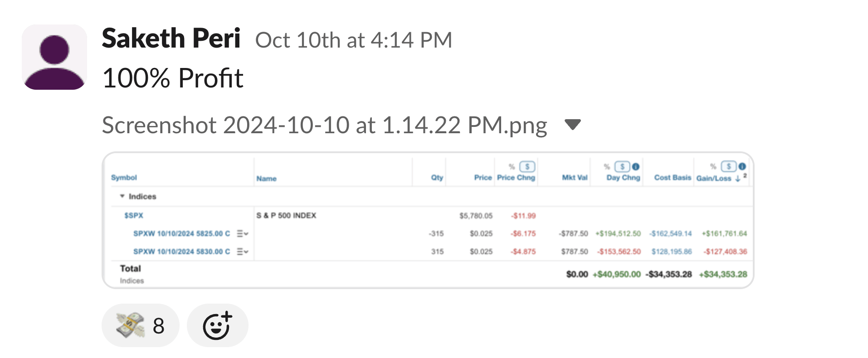Viewport: 868px width, 358px height.
Task: Click the money-with-wings emoji reaction
Action: (x=140, y=325)
